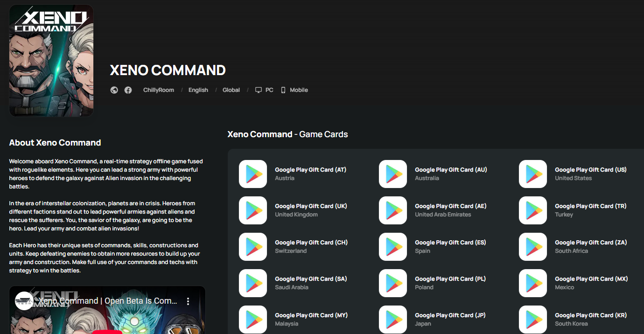Click the Xeno Command cover art thumbnail
Viewport: 644px width, 334px height.
pyautogui.click(x=51, y=61)
